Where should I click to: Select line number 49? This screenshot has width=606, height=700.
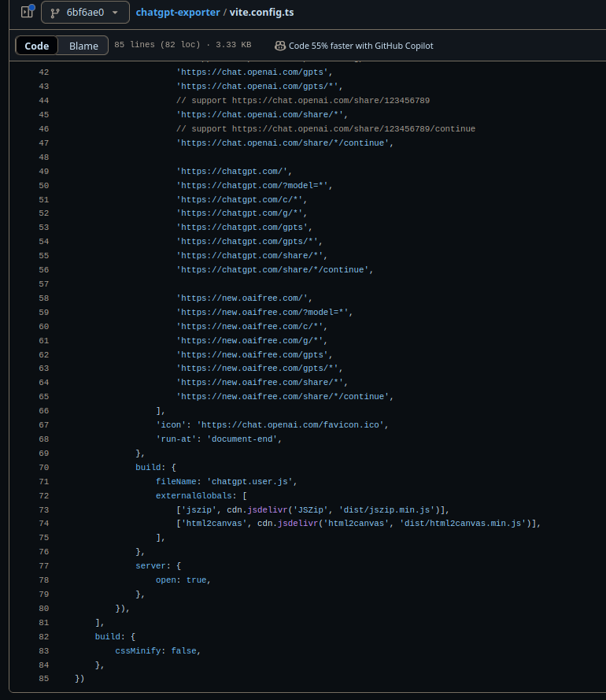[x=44, y=172]
